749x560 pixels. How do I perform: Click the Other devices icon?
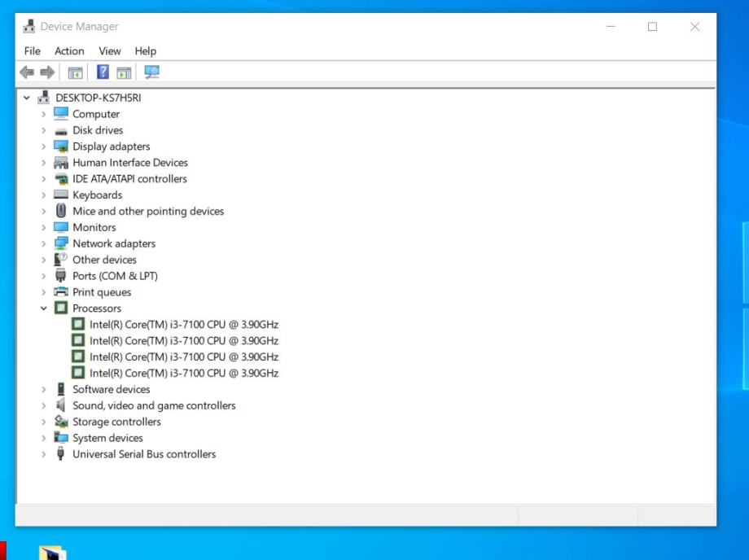pyautogui.click(x=60, y=259)
